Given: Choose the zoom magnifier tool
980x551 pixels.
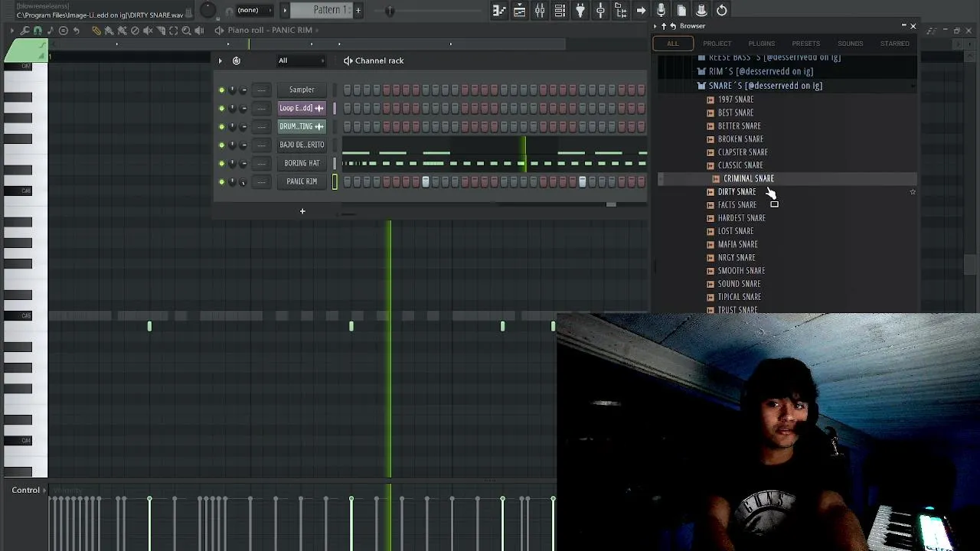Looking at the screenshot, I should pyautogui.click(x=186, y=30).
